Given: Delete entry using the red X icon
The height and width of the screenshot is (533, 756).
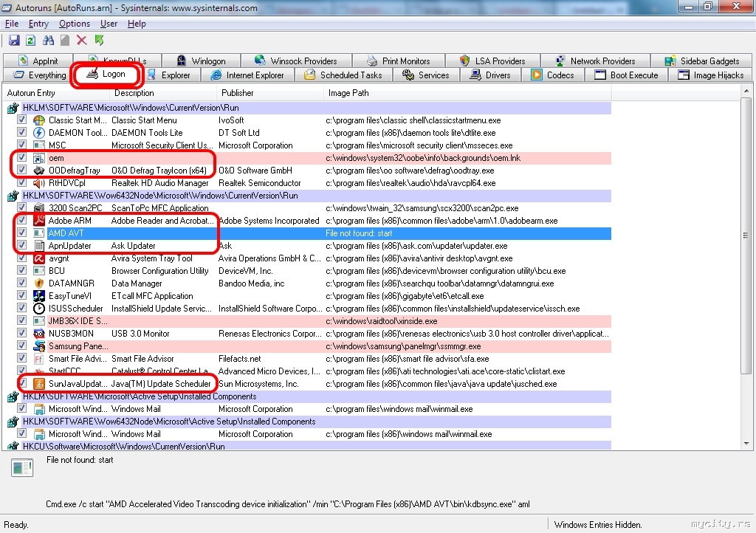Looking at the screenshot, I should point(82,41).
